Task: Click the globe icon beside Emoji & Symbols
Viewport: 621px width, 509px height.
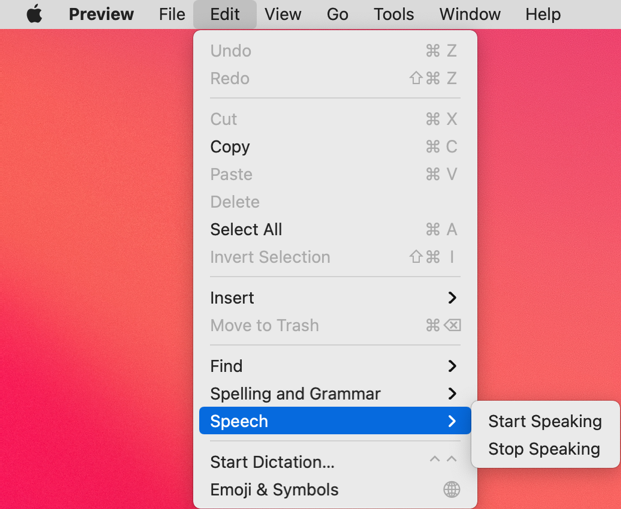Action: (451, 490)
